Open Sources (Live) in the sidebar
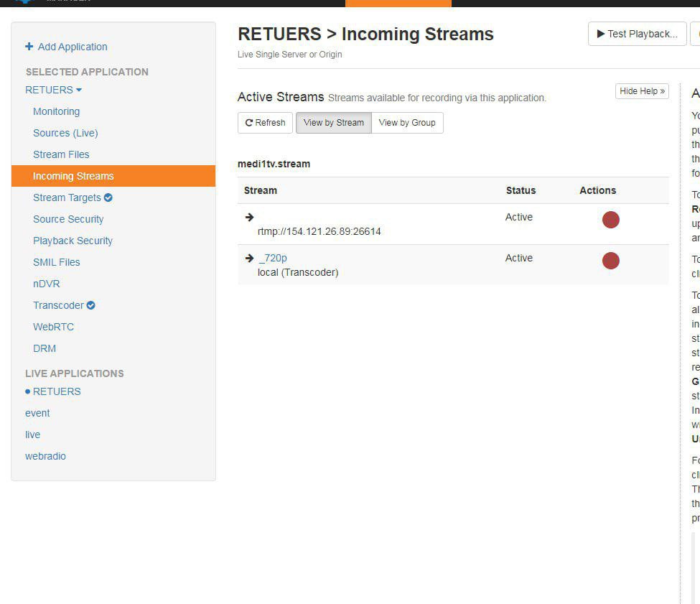 coord(65,133)
